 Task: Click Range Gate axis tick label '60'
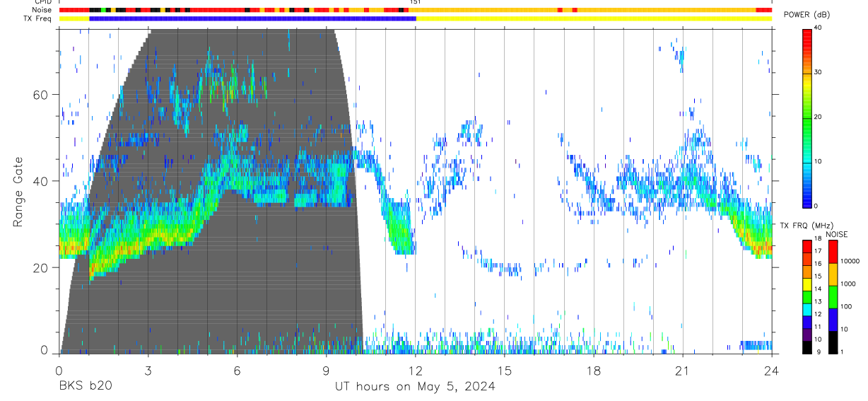click(x=41, y=94)
